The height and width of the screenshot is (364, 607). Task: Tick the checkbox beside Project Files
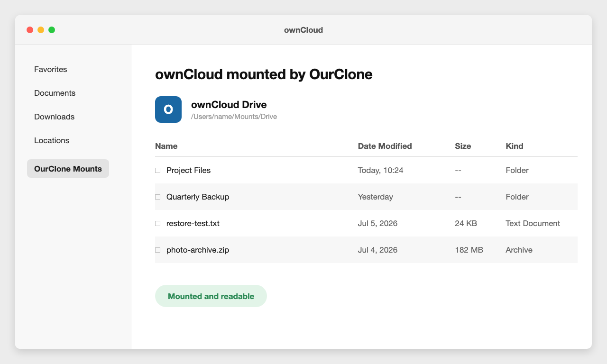[158, 170]
